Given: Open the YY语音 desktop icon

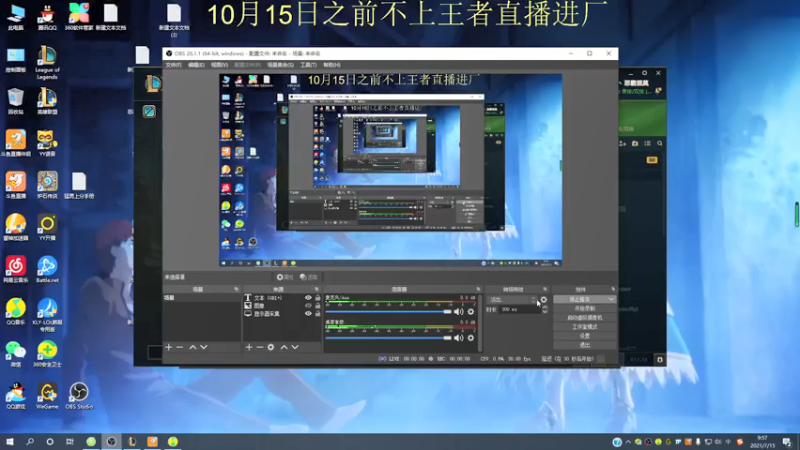Looking at the screenshot, I should point(47,143).
